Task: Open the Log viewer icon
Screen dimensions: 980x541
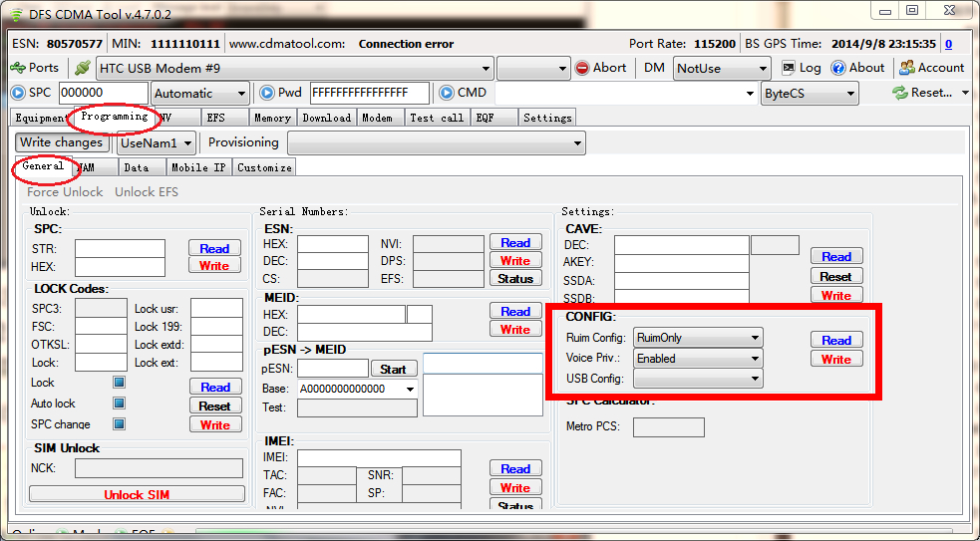Action: (789, 68)
